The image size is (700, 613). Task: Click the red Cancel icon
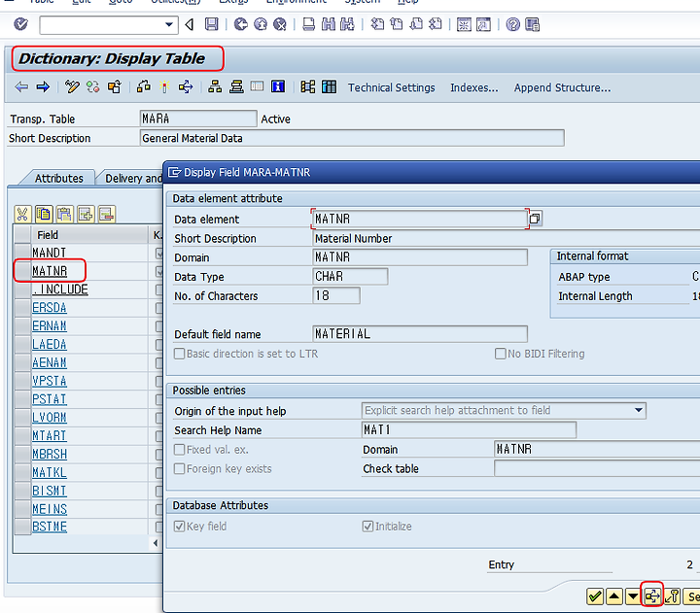pyautogui.click(x=280, y=24)
